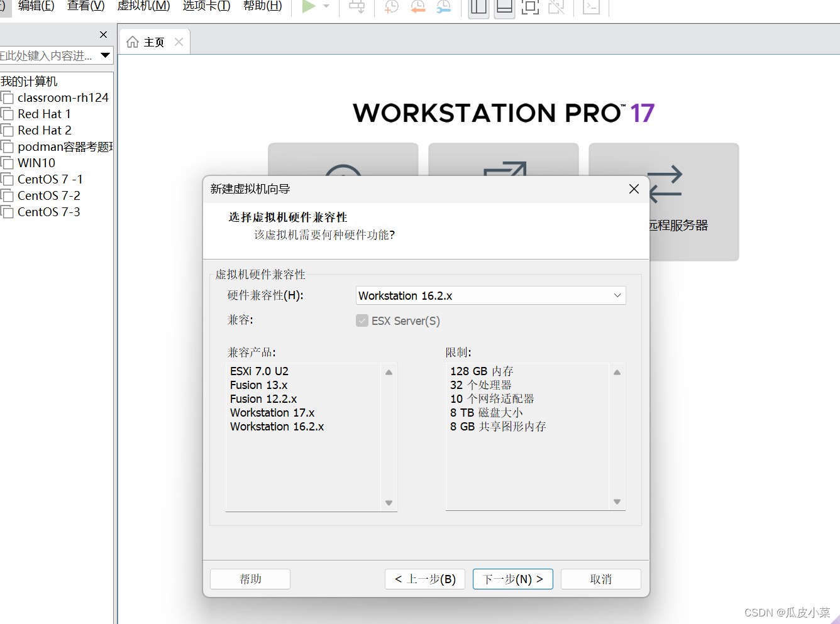Screen dimensions: 840x624
Task: Select Fusion 13.x in compatible products list
Action: point(258,385)
